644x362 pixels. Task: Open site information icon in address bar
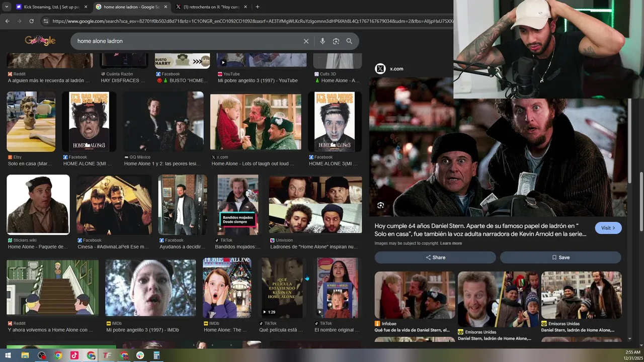[x=46, y=21]
